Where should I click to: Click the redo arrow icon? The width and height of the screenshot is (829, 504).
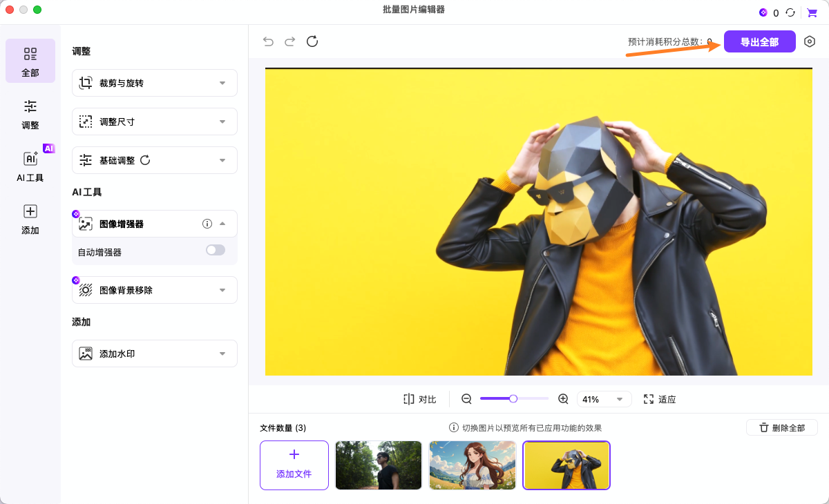click(x=290, y=41)
